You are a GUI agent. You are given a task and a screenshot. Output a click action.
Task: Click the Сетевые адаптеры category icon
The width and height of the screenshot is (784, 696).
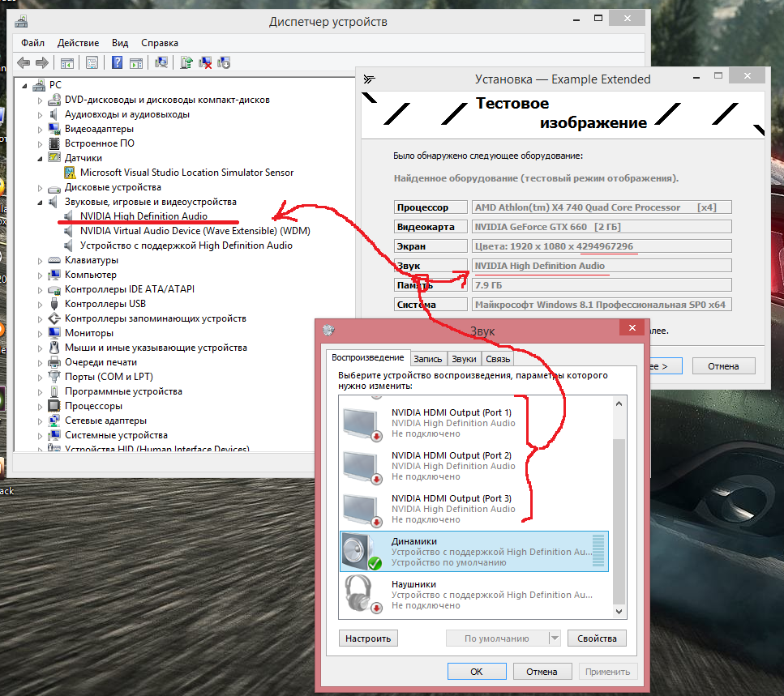pos(54,421)
